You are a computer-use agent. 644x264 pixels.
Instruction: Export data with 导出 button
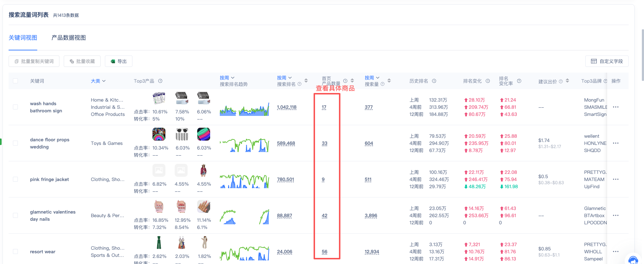[118, 61]
